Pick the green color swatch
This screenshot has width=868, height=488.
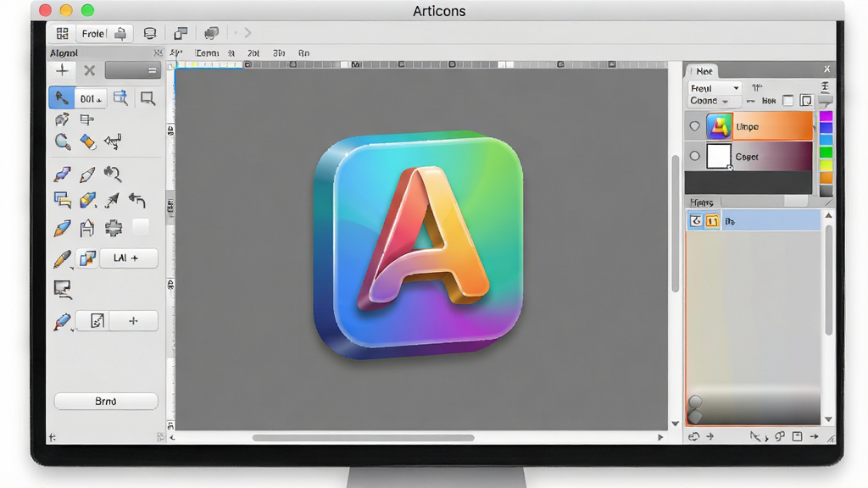coord(826,152)
